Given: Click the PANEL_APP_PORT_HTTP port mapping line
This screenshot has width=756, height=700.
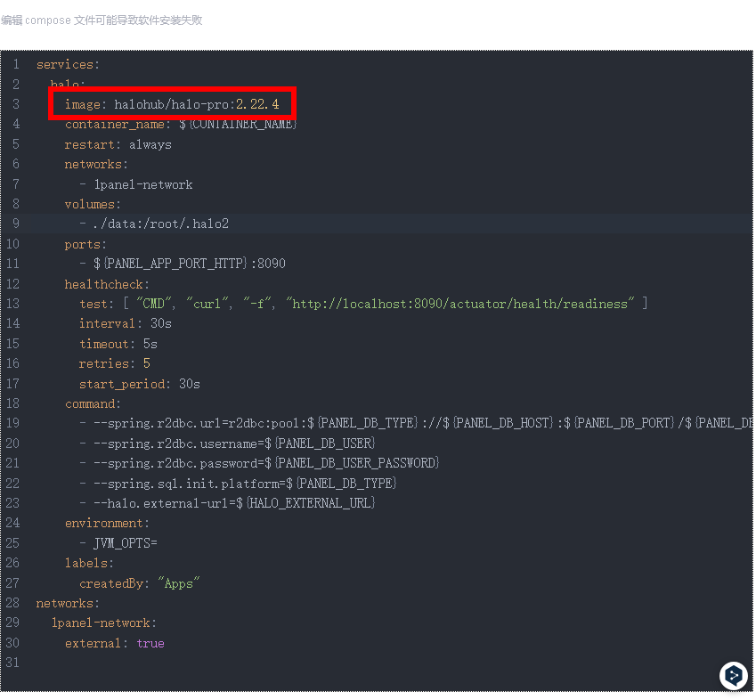Looking at the screenshot, I should click(189, 265).
